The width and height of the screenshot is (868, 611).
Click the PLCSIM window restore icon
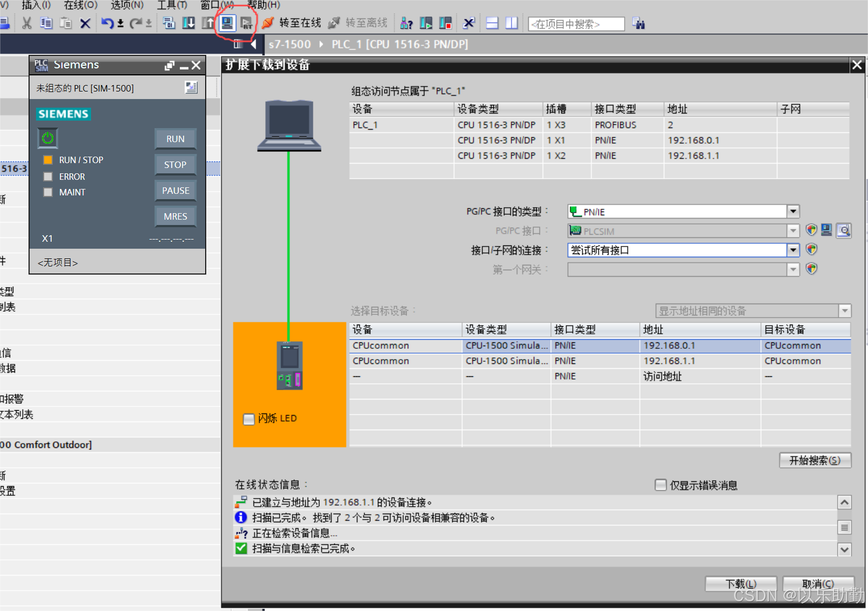coord(170,66)
